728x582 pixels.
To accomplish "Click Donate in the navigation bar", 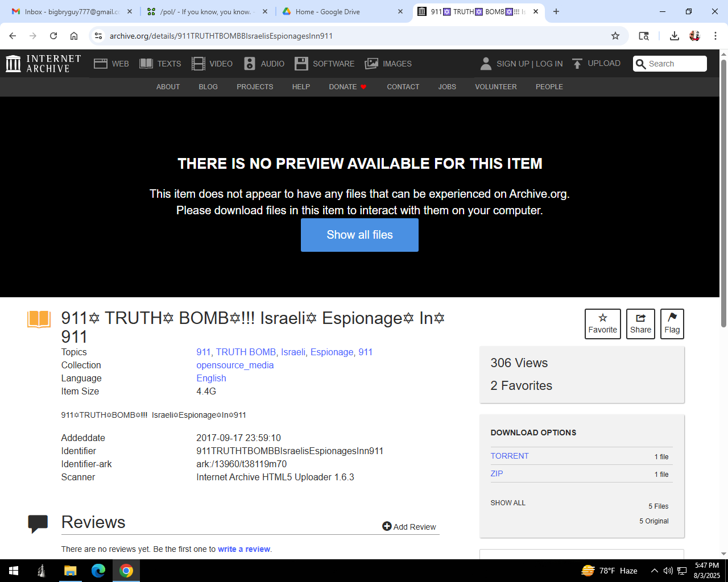I will pos(348,87).
